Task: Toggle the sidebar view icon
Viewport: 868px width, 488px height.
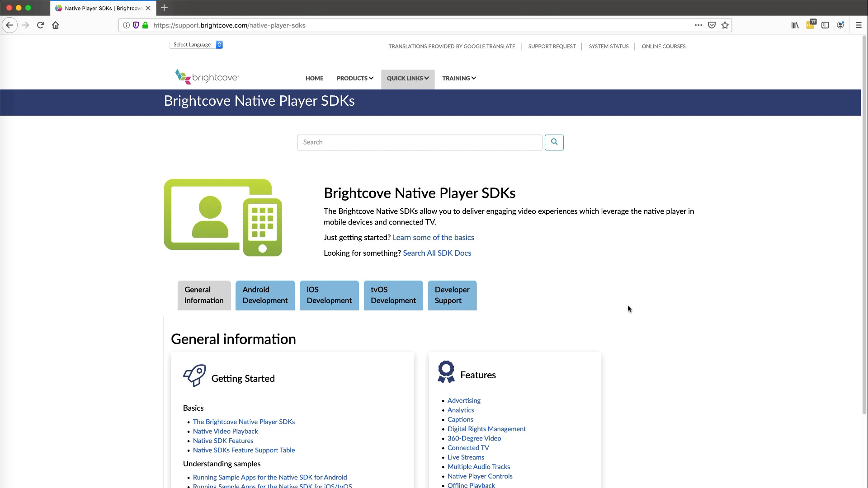Action: (825, 25)
